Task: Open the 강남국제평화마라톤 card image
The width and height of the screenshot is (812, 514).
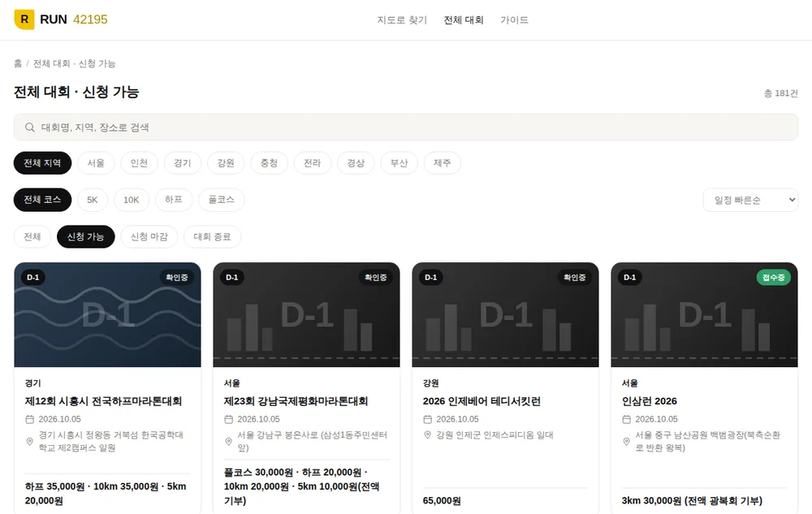Action: (x=307, y=315)
